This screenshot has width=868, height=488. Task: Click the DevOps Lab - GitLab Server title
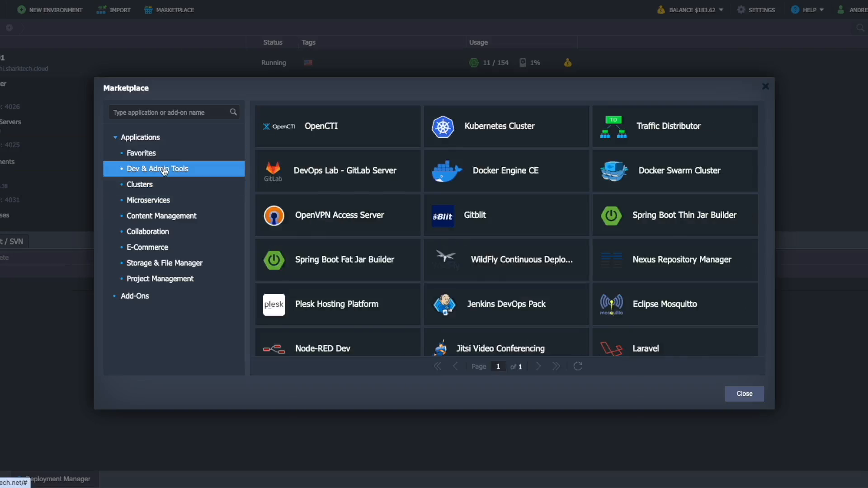(x=345, y=170)
